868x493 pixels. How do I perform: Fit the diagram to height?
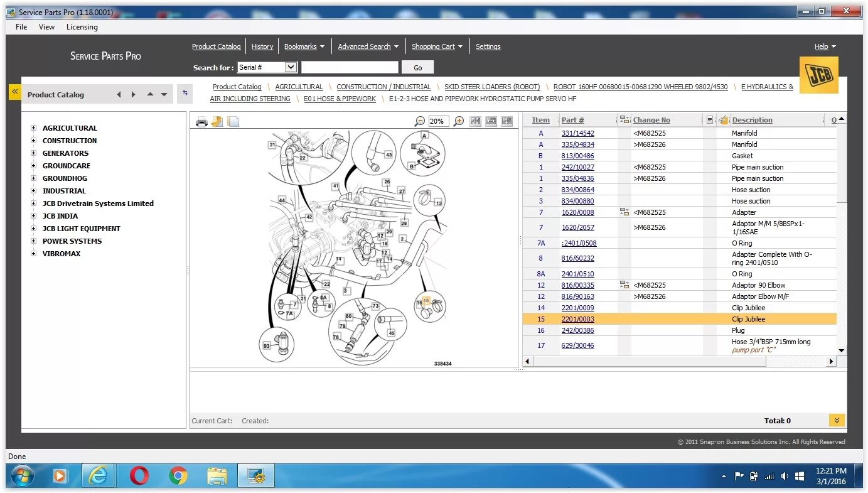507,121
